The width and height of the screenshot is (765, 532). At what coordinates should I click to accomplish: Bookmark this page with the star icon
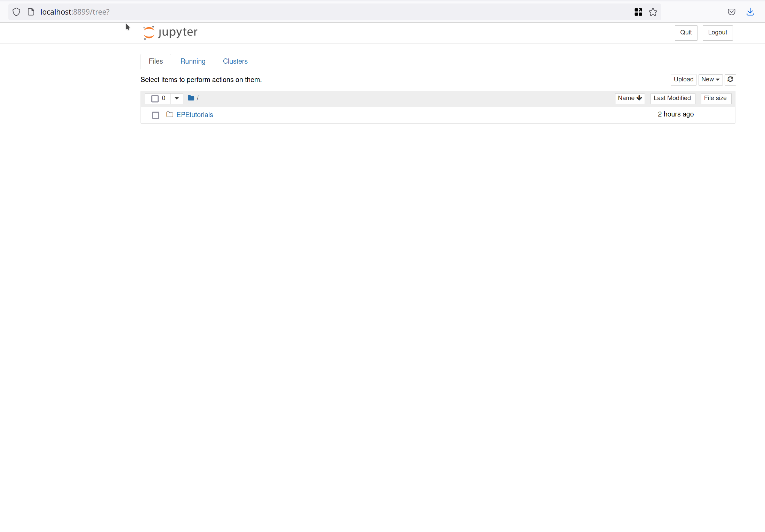[x=653, y=12]
